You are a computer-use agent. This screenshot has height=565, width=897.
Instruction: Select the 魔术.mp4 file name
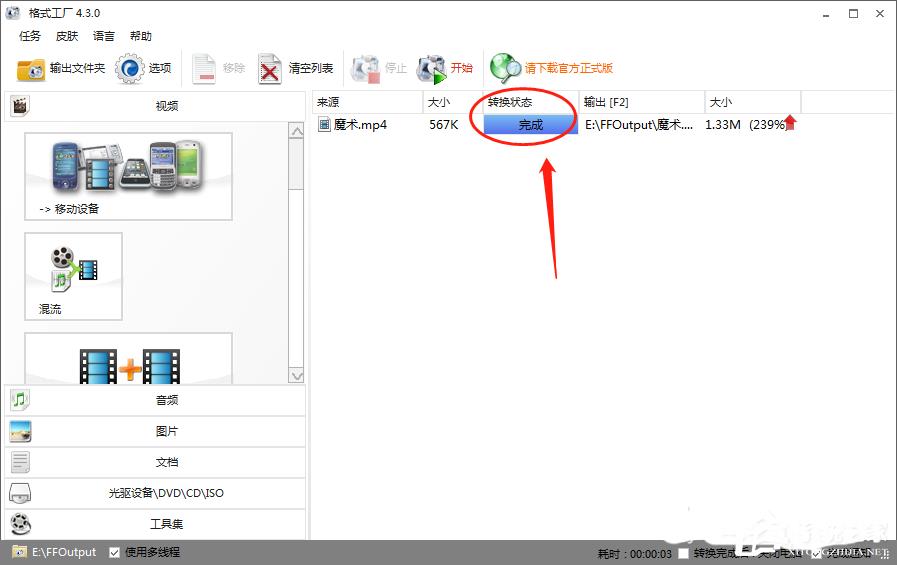click(360, 125)
